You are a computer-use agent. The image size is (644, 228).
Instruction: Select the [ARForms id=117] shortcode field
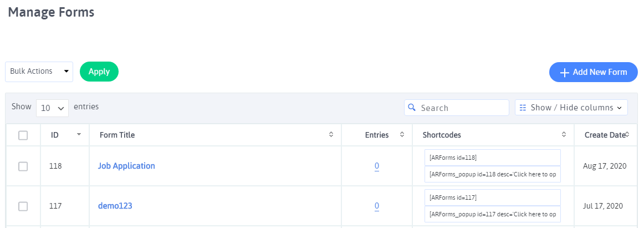(493, 197)
